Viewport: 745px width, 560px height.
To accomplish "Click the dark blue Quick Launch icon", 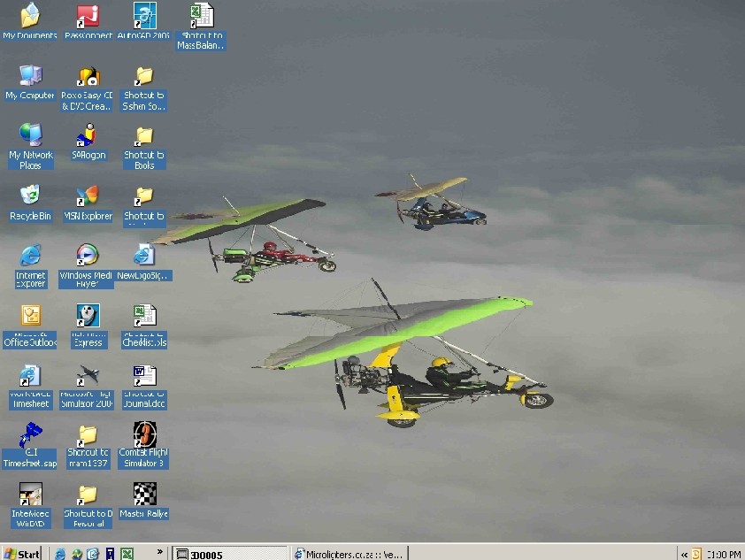I will click(x=110, y=554).
